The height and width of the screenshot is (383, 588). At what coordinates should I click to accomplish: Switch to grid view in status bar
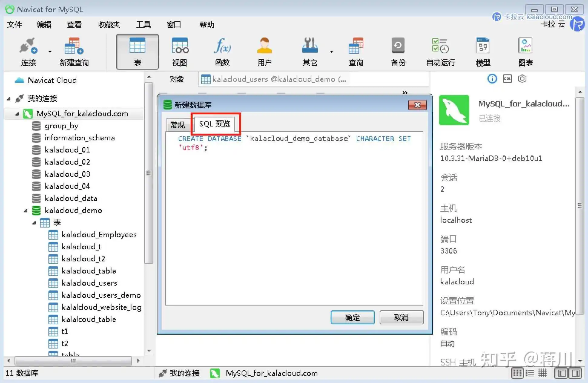[x=517, y=373]
